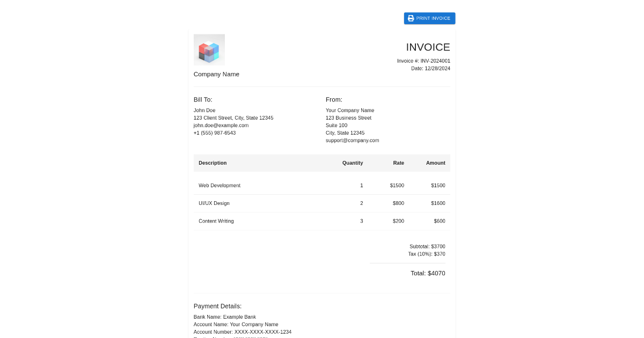Click the Subtotal $3700 line
Viewport: 644px width, 338px height.
tap(428, 246)
